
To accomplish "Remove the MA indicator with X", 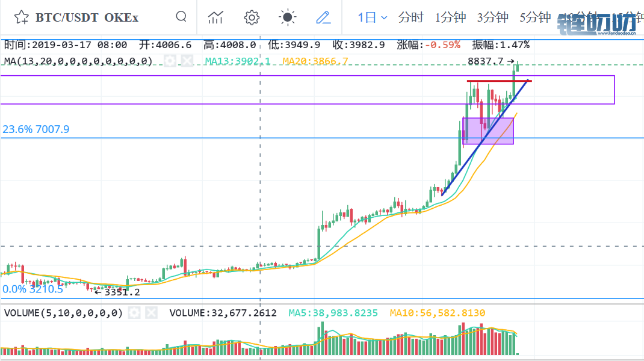I will pos(187,61).
